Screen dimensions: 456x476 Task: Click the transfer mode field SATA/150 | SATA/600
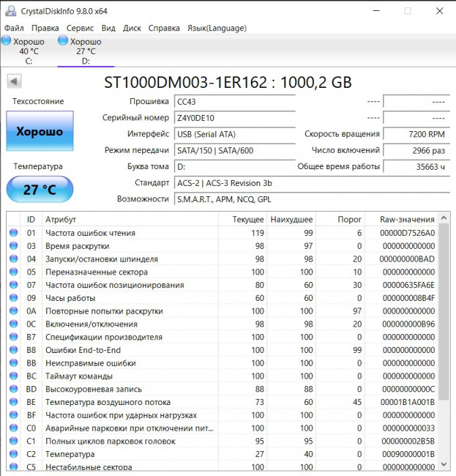pyautogui.click(x=234, y=151)
